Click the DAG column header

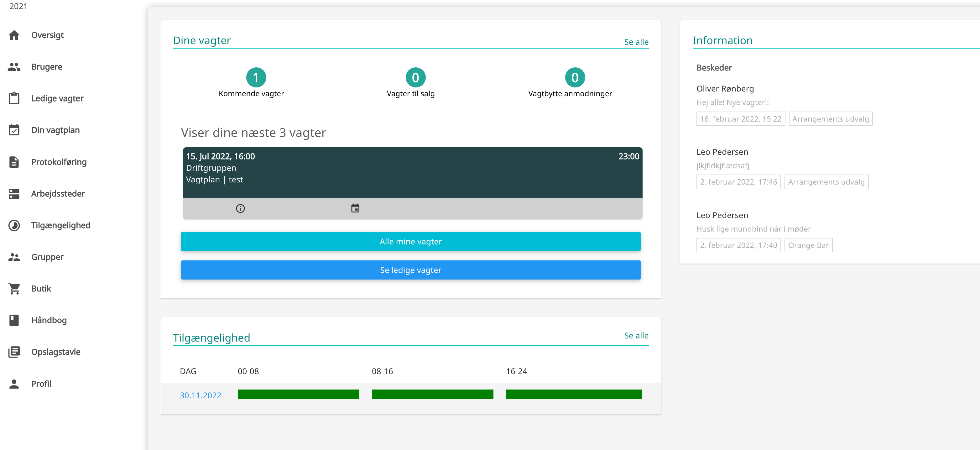tap(188, 371)
